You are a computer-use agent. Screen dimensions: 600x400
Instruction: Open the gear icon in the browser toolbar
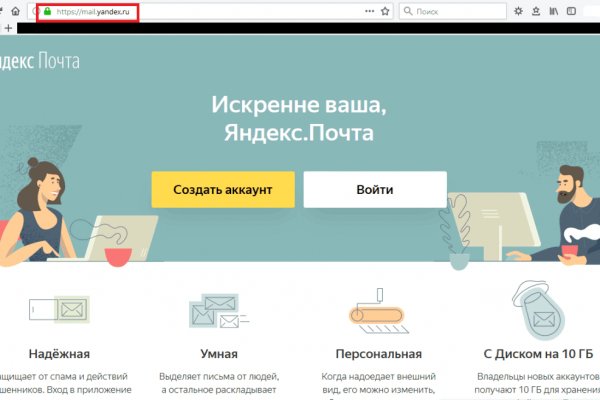[x=517, y=11]
